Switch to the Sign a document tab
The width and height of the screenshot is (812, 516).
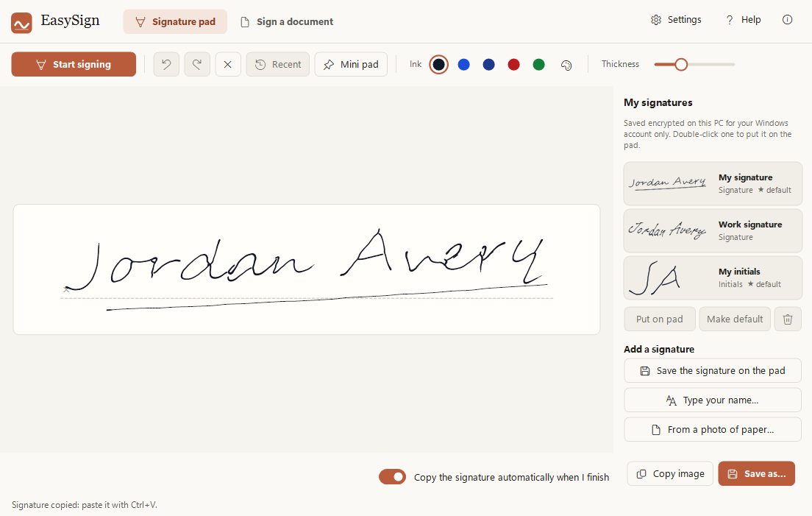286,22
